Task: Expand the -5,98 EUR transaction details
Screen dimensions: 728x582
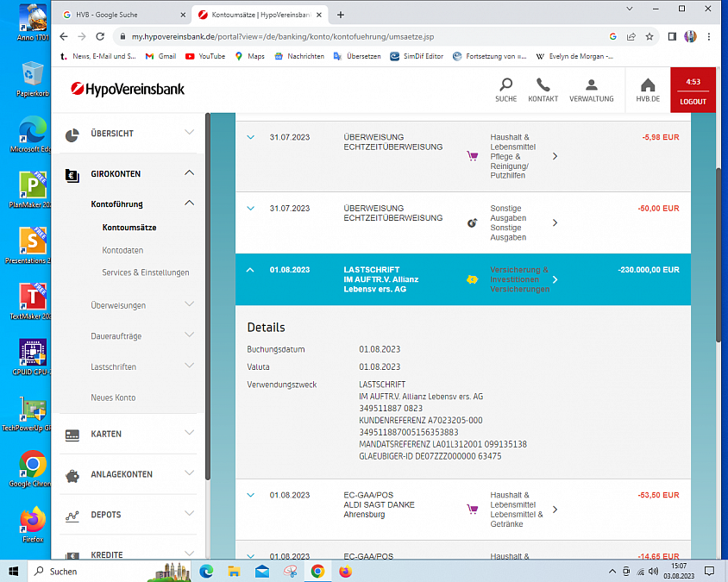Action: 250,137
